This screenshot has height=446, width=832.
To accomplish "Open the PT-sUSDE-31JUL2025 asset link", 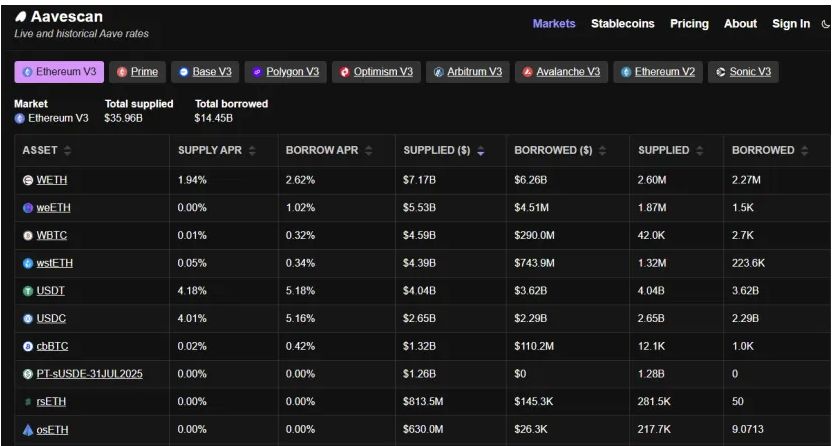I will click(x=89, y=373).
